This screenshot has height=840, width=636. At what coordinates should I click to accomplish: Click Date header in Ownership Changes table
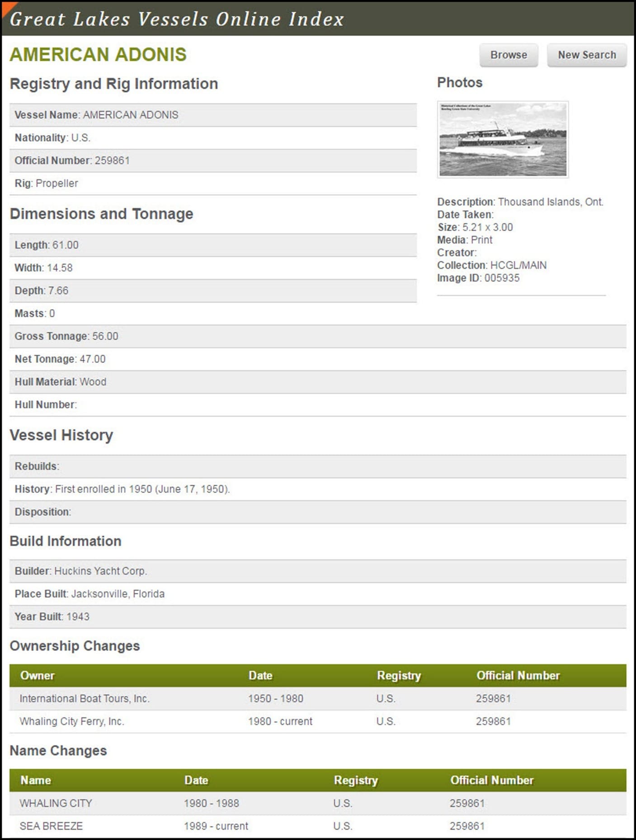pyautogui.click(x=260, y=676)
